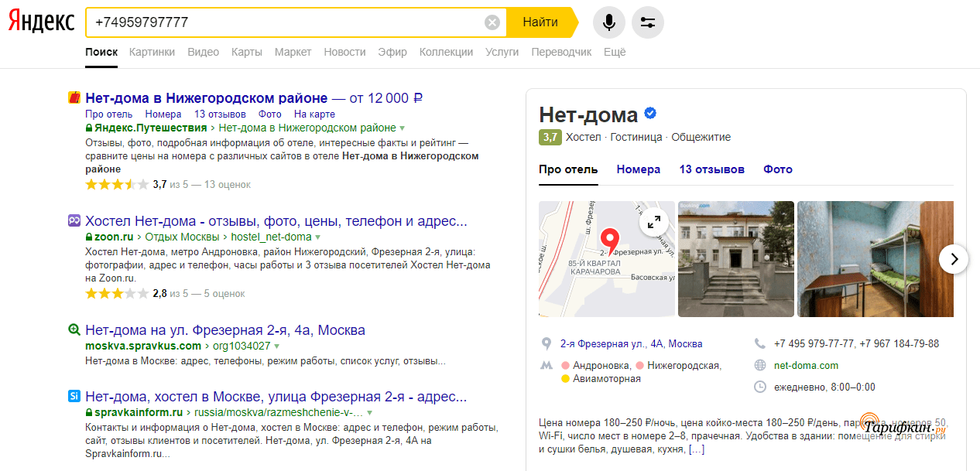Open the hostel building entrance photo
This screenshot has width=980, height=471.
[x=735, y=259]
